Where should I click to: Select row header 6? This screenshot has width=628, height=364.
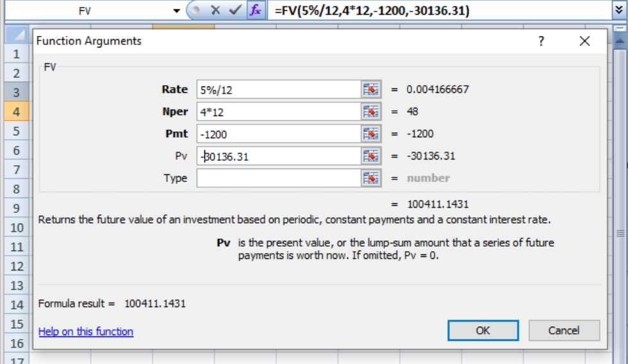(x=17, y=150)
